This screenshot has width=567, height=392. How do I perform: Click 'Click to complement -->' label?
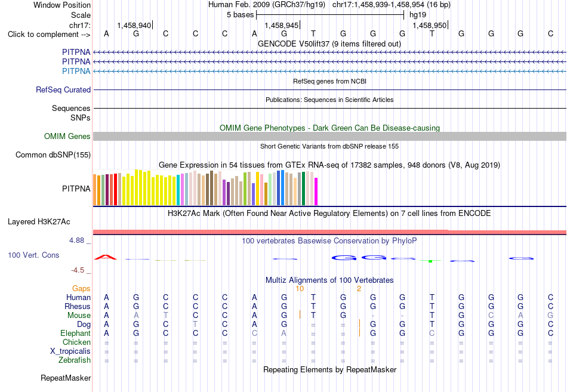pos(49,35)
